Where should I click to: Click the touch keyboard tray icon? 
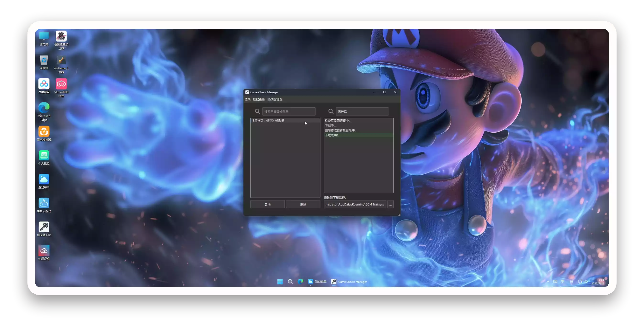555,281
